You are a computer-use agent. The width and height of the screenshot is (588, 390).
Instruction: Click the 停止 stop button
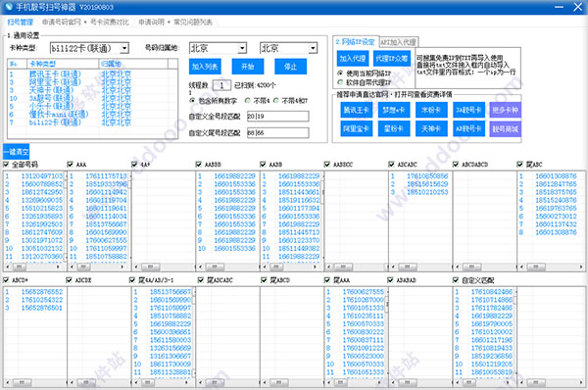(x=291, y=67)
